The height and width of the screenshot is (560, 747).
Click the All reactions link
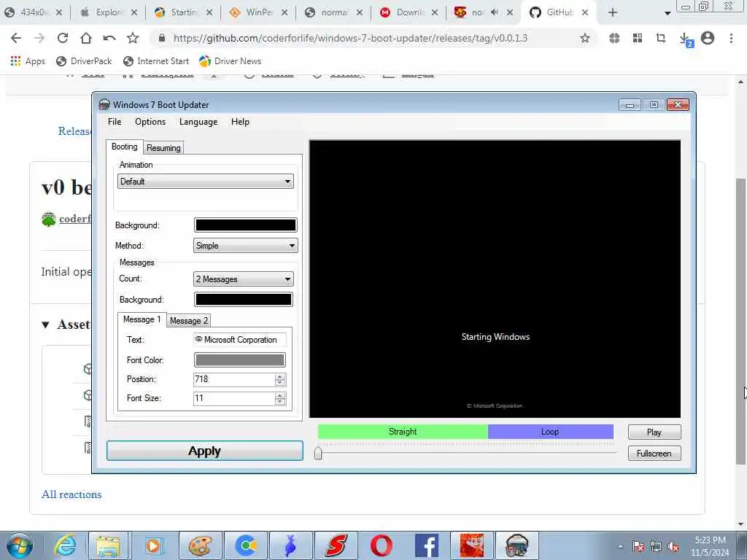[71, 494]
